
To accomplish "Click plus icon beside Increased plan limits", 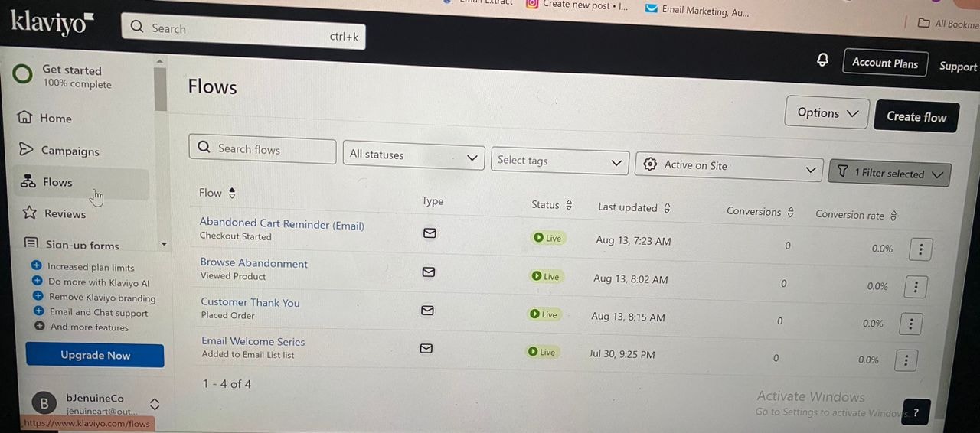I will tap(36, 265).
